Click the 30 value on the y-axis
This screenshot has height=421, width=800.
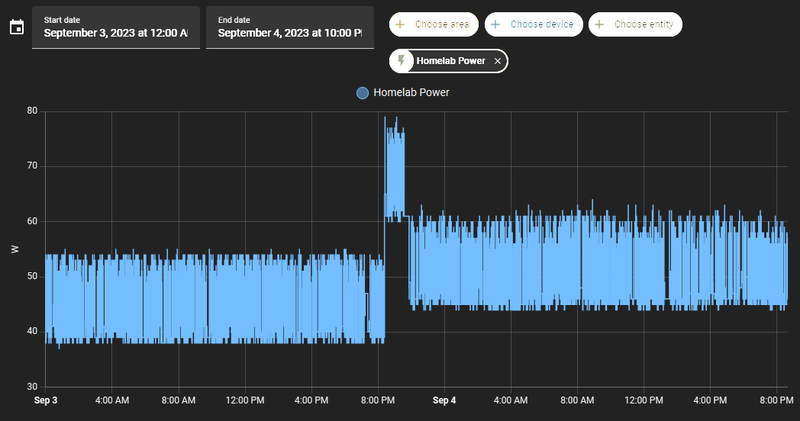pos(32,387)
